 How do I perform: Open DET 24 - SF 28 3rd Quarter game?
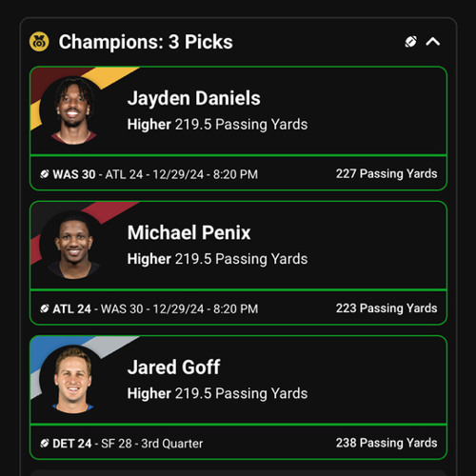click(128, 444)
